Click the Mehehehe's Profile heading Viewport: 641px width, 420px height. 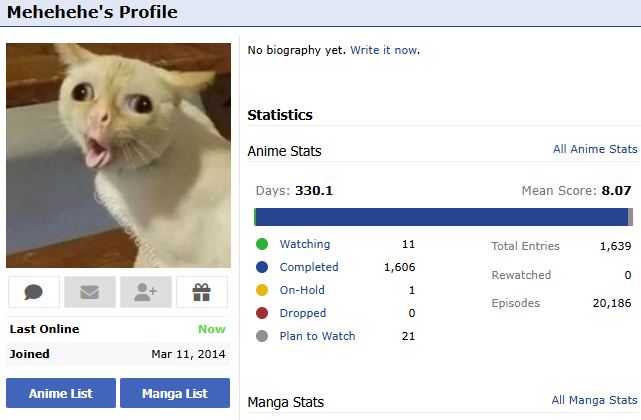[x=92, y=12]
